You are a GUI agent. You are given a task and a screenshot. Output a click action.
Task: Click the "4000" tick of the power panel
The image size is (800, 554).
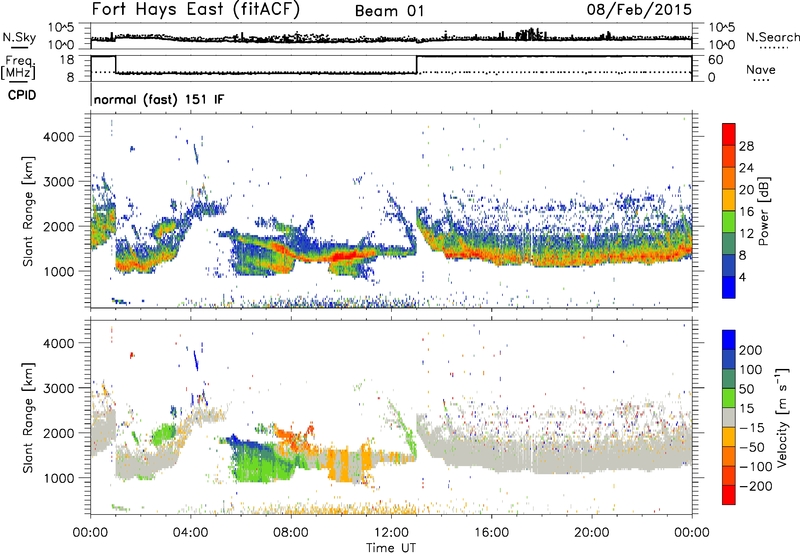(x=58, y=137)
